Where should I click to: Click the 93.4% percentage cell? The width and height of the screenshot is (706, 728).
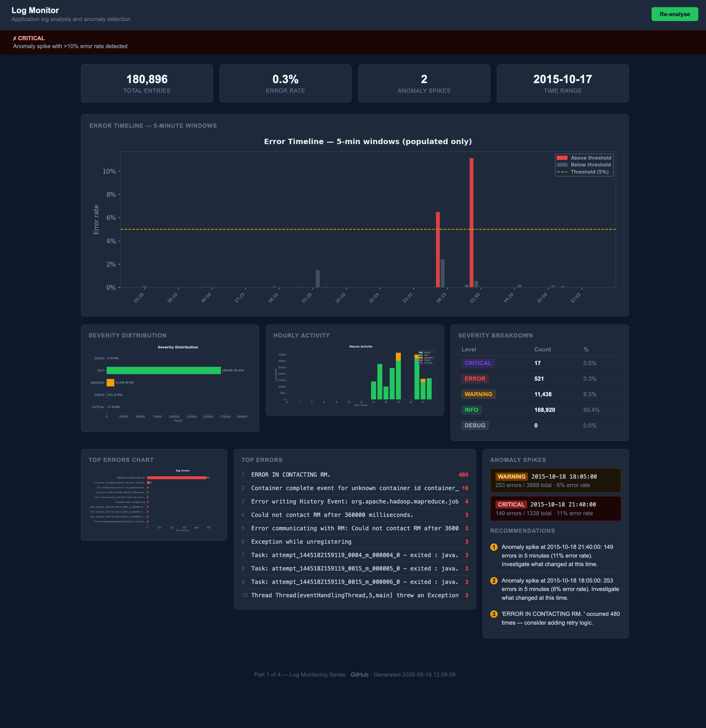(x=591, y=410)
